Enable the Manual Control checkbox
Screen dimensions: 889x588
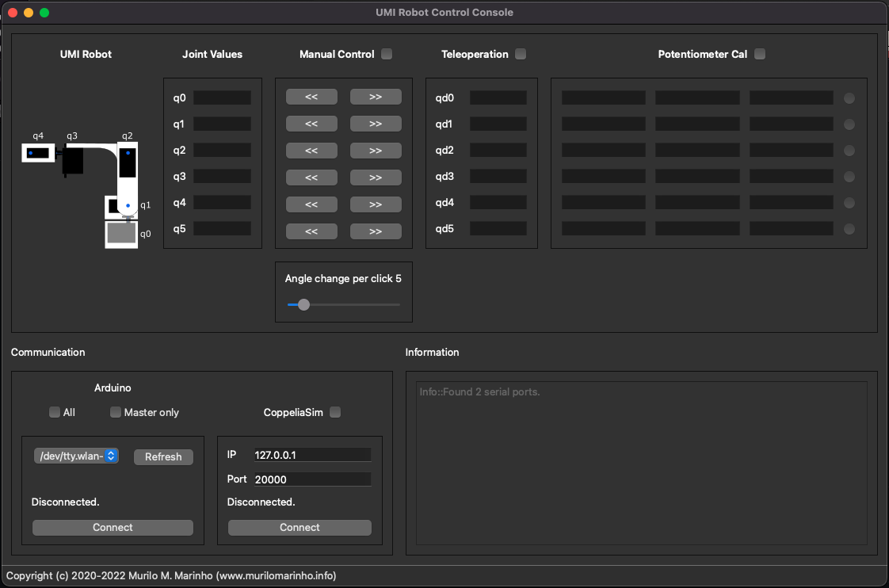(387, 55)
